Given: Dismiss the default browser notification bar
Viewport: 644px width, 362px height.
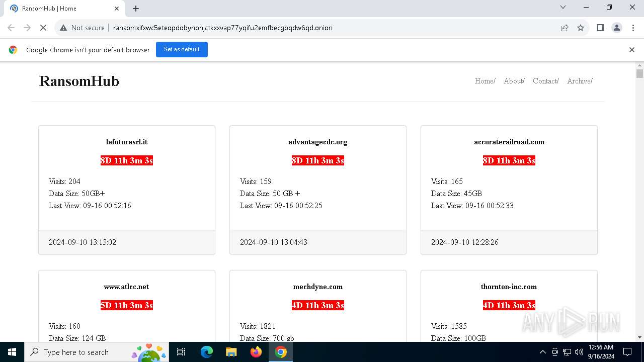Looking at the screenshot, I should click(632, 50).
